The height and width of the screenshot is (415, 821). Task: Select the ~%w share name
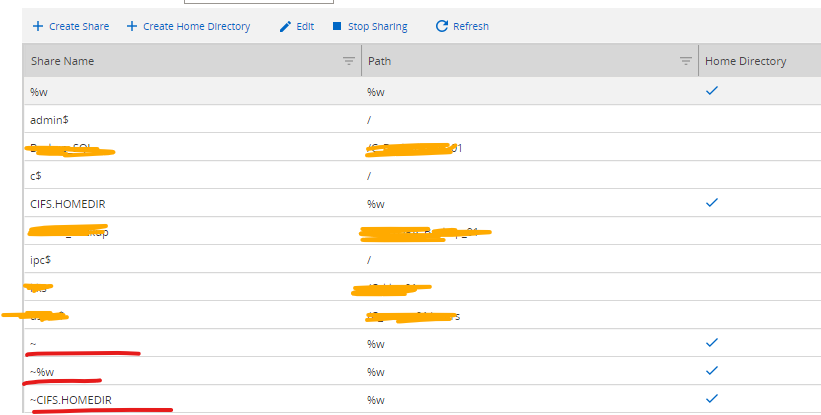click(41, 371)
